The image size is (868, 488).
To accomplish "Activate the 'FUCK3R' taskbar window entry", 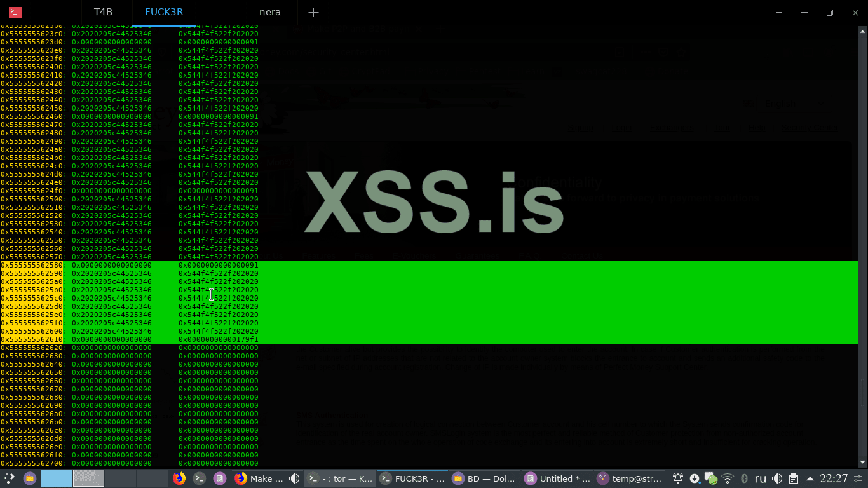I will coord(412,478).
